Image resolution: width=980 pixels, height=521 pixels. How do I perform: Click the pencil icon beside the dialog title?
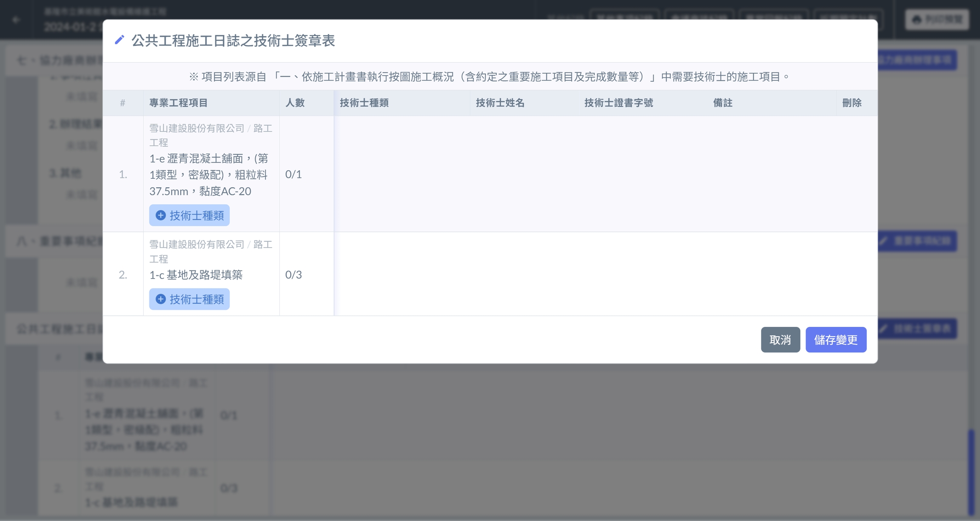[120, 40]
